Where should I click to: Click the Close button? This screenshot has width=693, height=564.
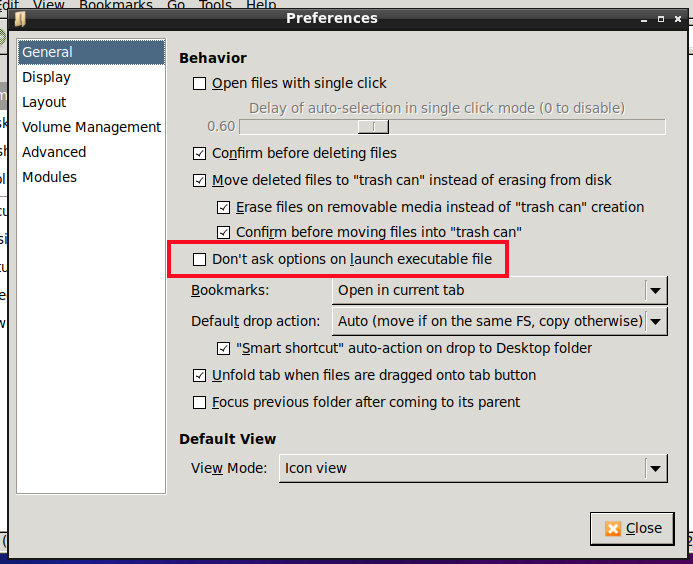tap(632, 529)
